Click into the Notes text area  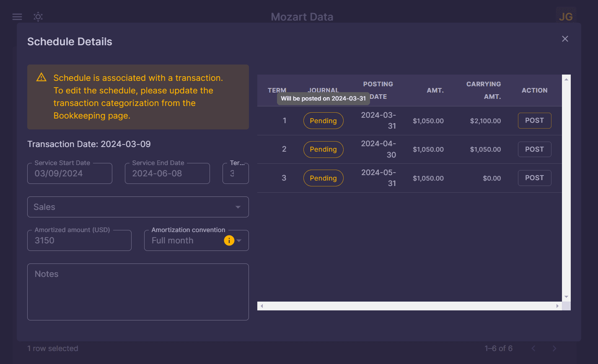point(138,292)
